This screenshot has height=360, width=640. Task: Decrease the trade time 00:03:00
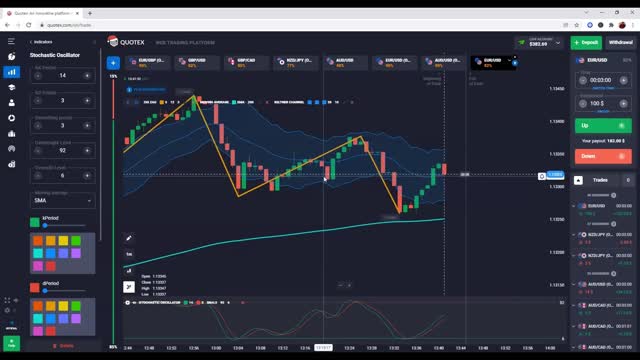click(583, 80)
